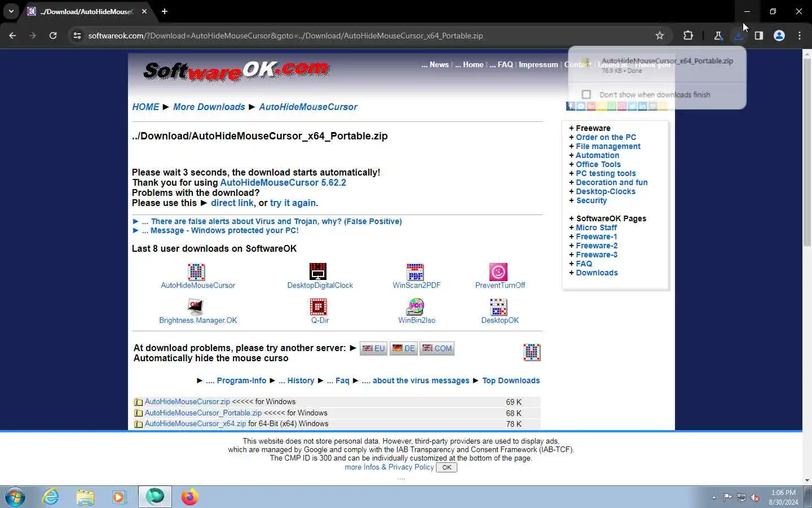
Task: Open the Impressum header menu item
Action: coord(538,64)
